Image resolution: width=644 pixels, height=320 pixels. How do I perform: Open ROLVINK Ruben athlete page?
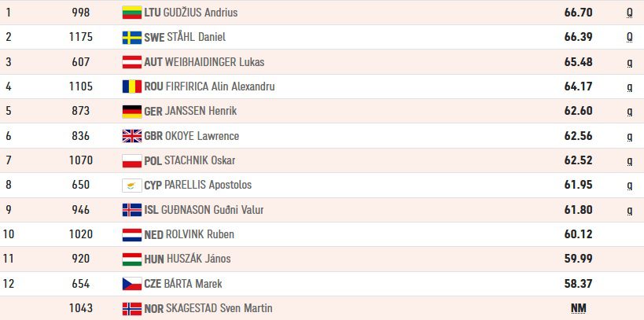(x=200, y=234)
